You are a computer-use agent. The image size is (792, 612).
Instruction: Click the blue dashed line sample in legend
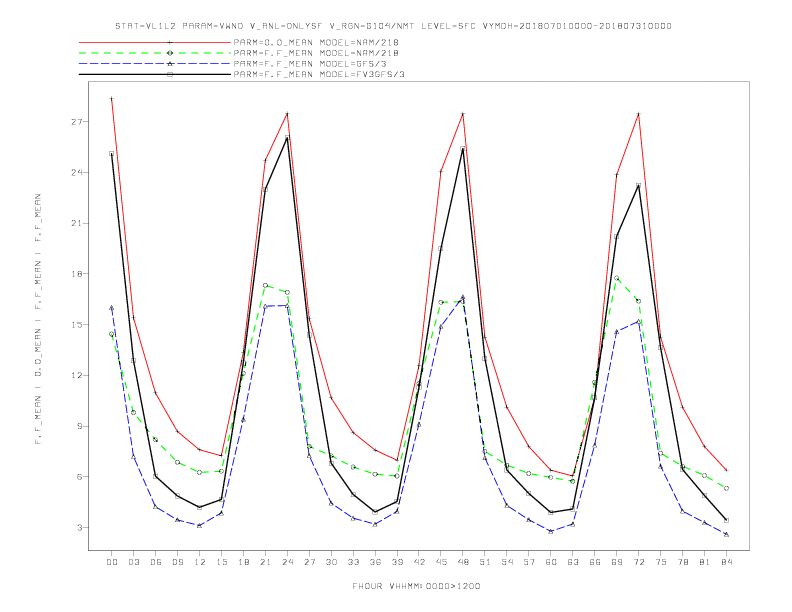pyautogui.click(x=155, y=64)
